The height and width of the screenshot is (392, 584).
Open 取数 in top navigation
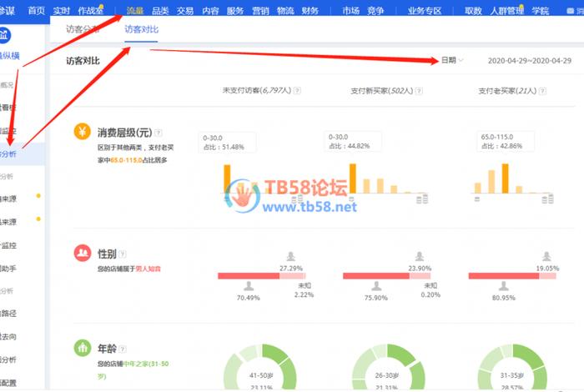coord(473,10)
